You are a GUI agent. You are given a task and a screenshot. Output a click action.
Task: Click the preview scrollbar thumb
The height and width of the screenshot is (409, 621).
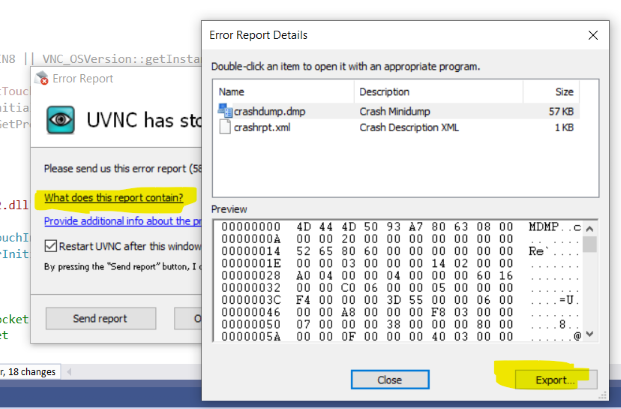click(590, 244)
